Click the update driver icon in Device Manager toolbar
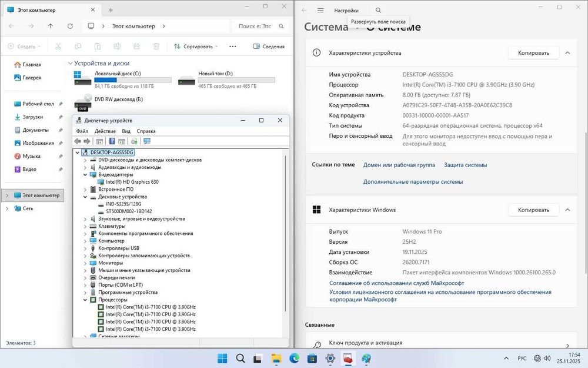The image size is (588, 368). tap(134, 141)
